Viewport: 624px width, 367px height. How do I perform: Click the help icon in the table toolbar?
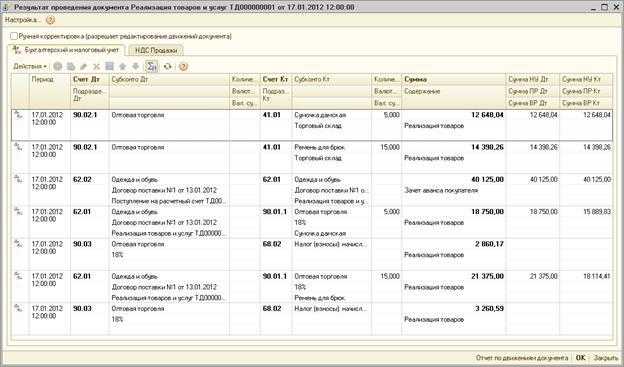[x=183, y=66]
